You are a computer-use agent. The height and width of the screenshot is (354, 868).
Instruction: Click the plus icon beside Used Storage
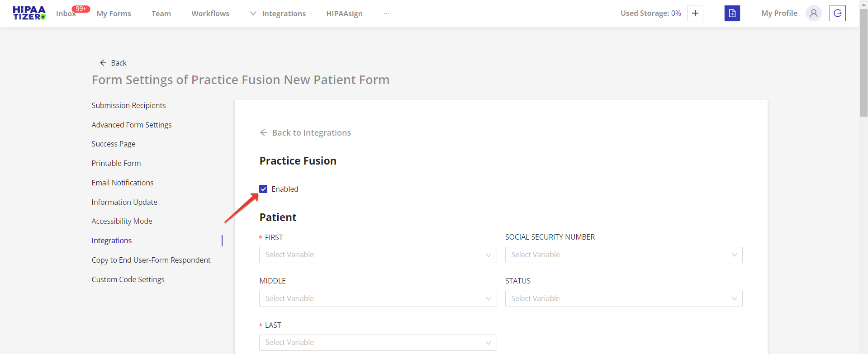pos(695,13)
